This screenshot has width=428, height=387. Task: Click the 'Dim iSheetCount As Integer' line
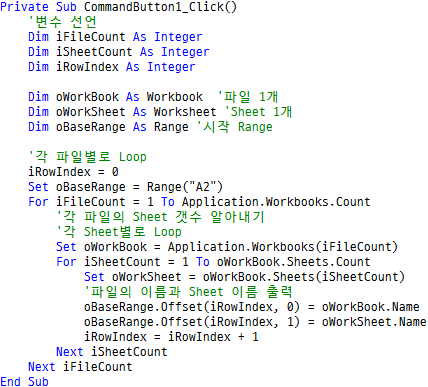pos(119,52)
